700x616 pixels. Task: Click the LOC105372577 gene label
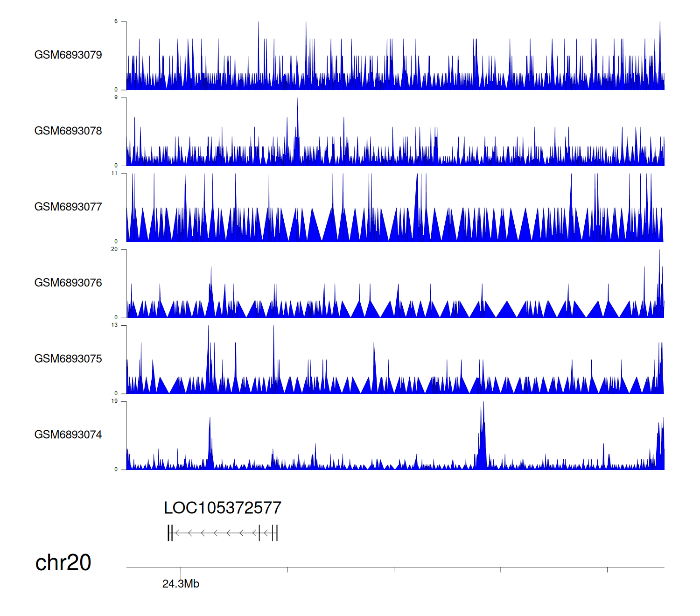click(223, 508)
